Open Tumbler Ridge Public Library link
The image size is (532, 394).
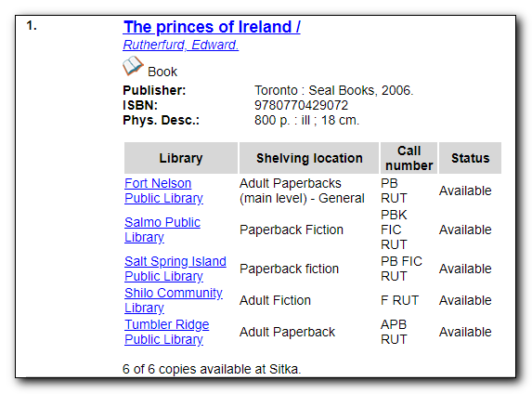pyautogui.click(x=166, y=332)
